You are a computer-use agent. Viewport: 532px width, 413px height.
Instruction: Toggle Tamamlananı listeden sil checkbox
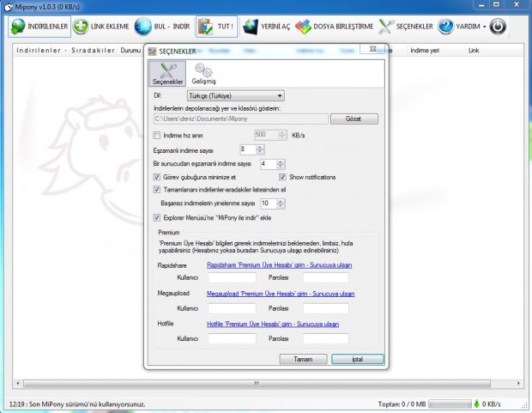(x=157, y=190)
